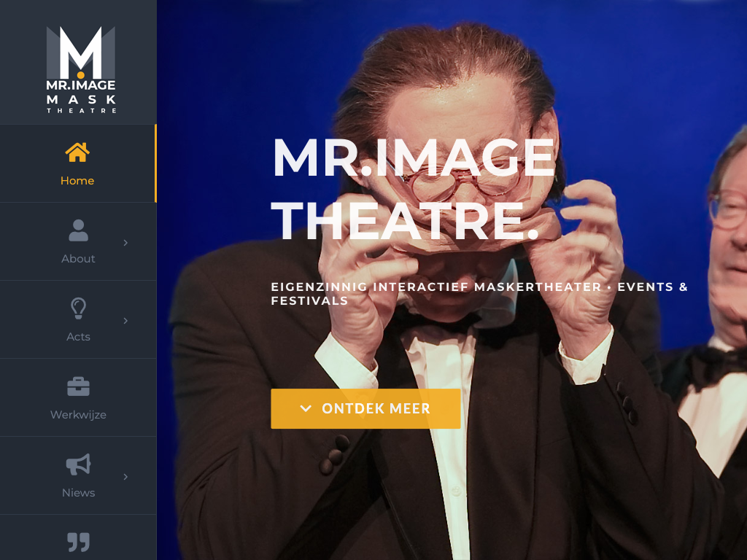747x560 pixels.
Task: Click the Werkwijze briefcase icon
Action: click(78, 386)
